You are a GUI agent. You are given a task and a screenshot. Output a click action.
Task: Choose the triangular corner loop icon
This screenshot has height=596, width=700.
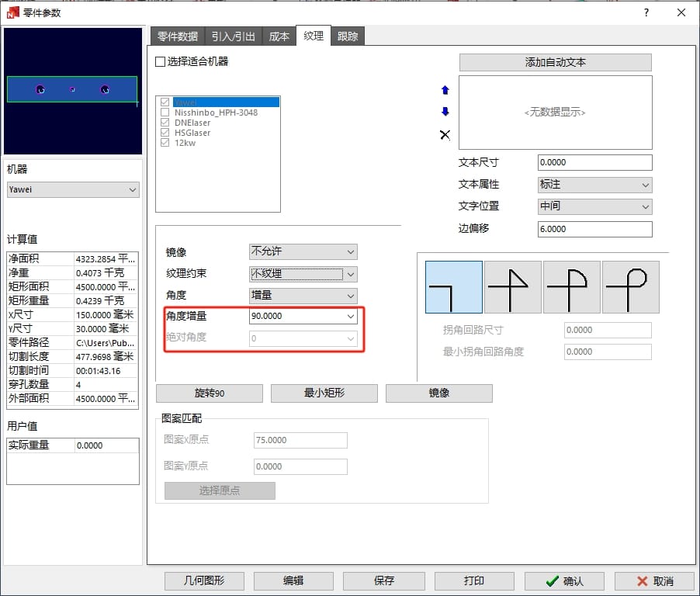coord(513,287)
